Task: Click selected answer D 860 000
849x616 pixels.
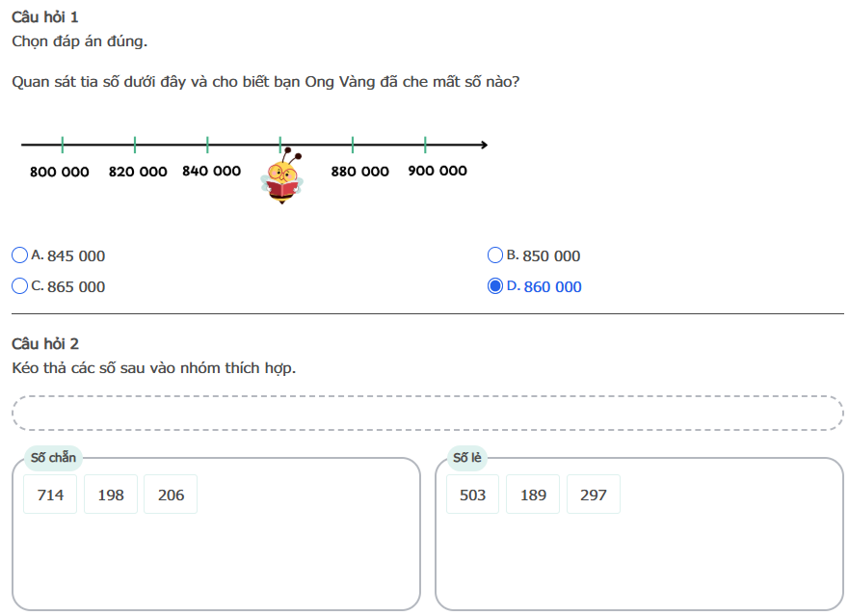Action: click(495, 286)
